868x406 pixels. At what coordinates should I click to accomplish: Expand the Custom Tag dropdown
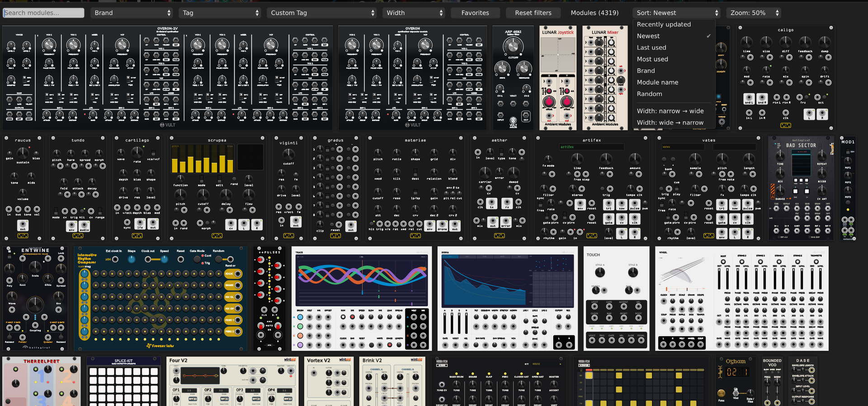click(321, 13)
